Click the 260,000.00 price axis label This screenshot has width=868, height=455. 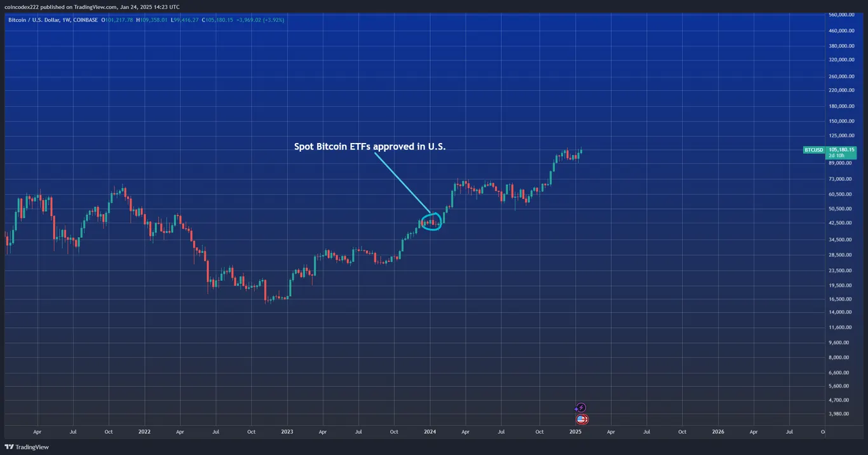842,76
